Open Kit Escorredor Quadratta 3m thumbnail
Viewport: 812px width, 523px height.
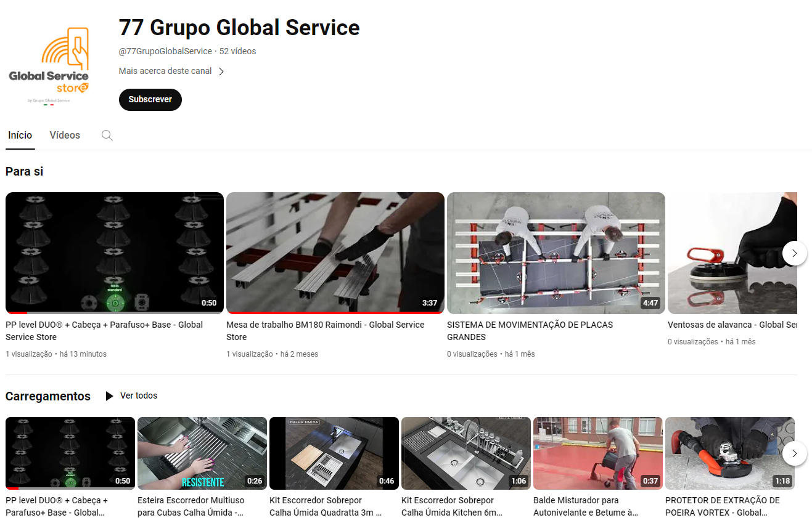(334, 453)
